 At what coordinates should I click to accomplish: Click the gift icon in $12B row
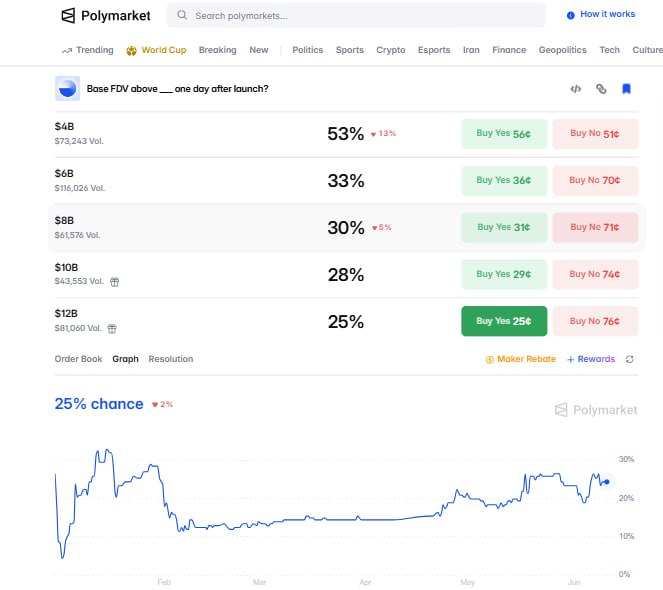[112, 329]
